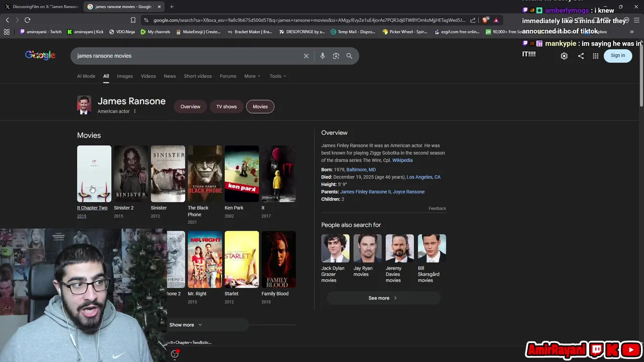Open the Family Blood movie poster
644x362 pixels.
coord(279,259)
